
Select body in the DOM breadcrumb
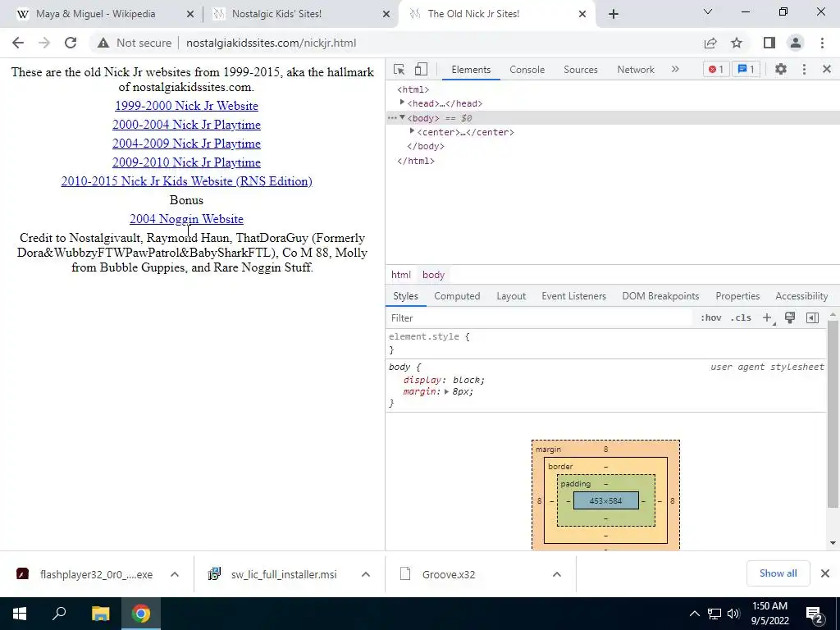point(433,275)
